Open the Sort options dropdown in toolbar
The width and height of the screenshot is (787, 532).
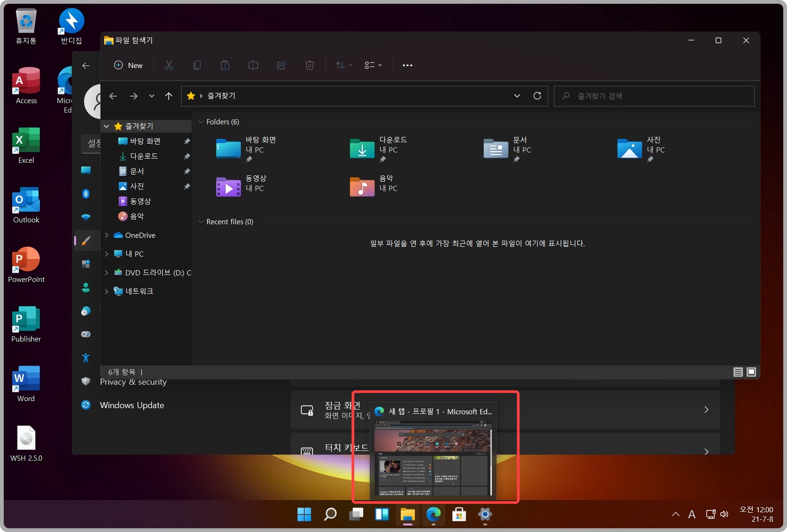click(x=344, y=65)
